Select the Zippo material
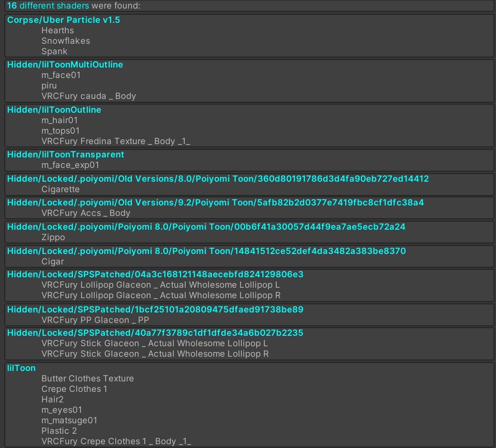This screenshot has width=496, height=448. (53, 237)
